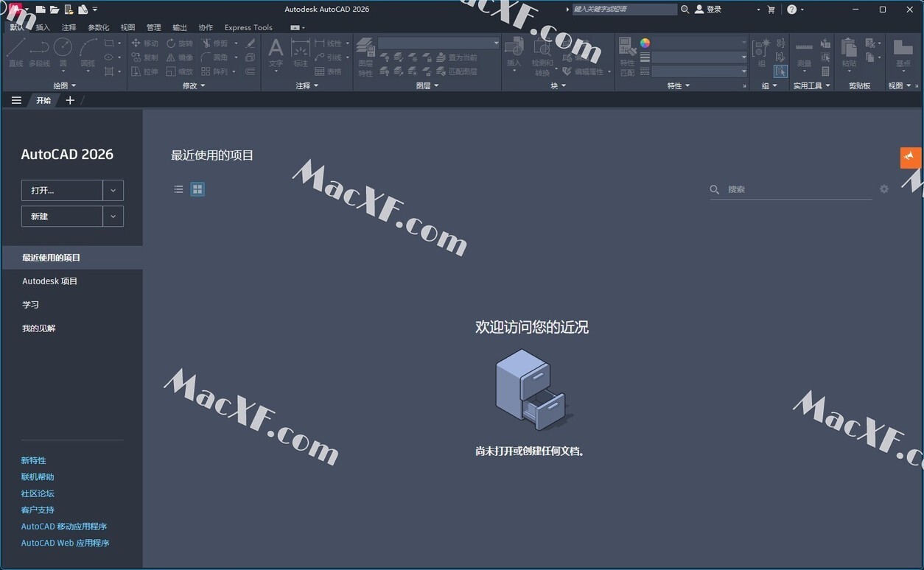
Task: Open the 注释 ribbon tab
Action: (x=69, y=27)
